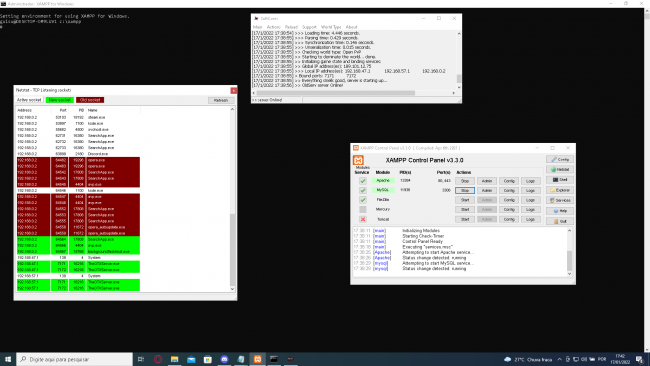650x366 pixels.
Task: View MySQL Logs
Action: (x=531, y=191)
